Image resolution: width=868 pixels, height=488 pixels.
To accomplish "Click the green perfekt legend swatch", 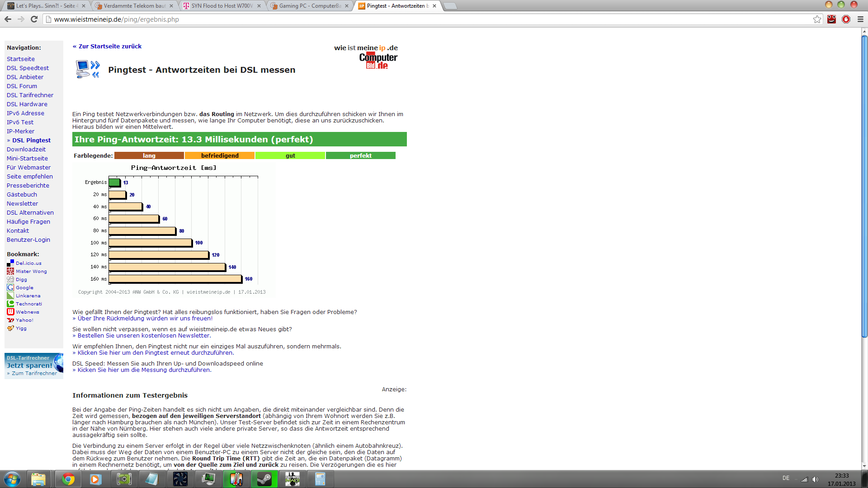I will coord(360,155).
